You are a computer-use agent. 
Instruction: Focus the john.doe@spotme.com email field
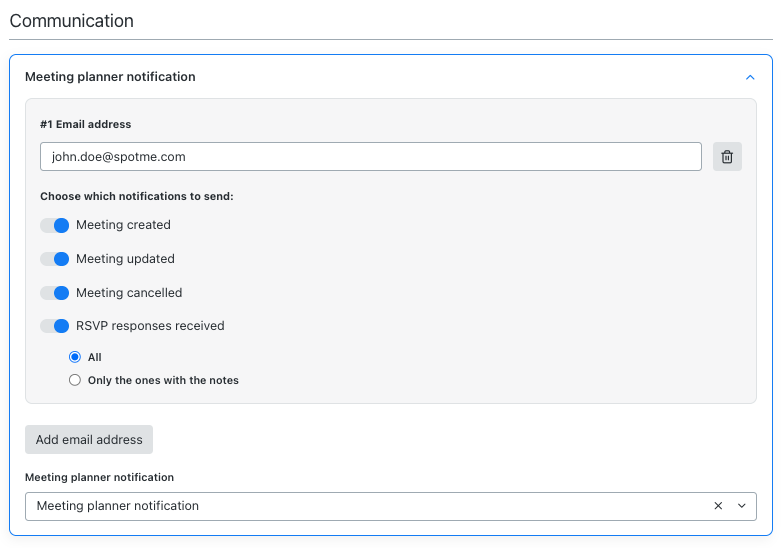pyautogui.click(x=371, y=157)
